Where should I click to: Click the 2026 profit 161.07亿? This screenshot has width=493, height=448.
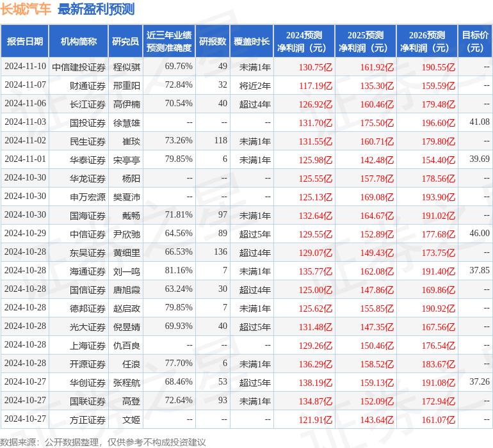point(439,419)
